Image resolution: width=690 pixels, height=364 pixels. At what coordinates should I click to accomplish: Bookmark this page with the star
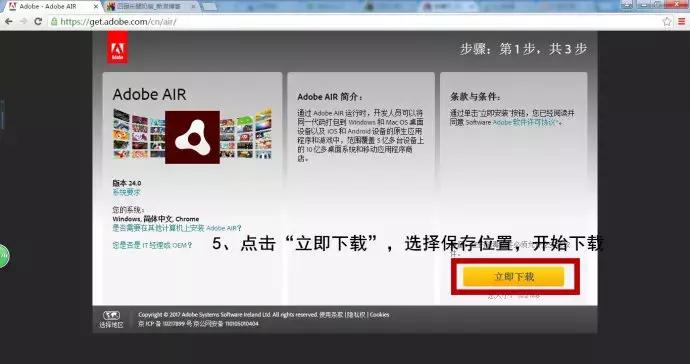point(667,22)
